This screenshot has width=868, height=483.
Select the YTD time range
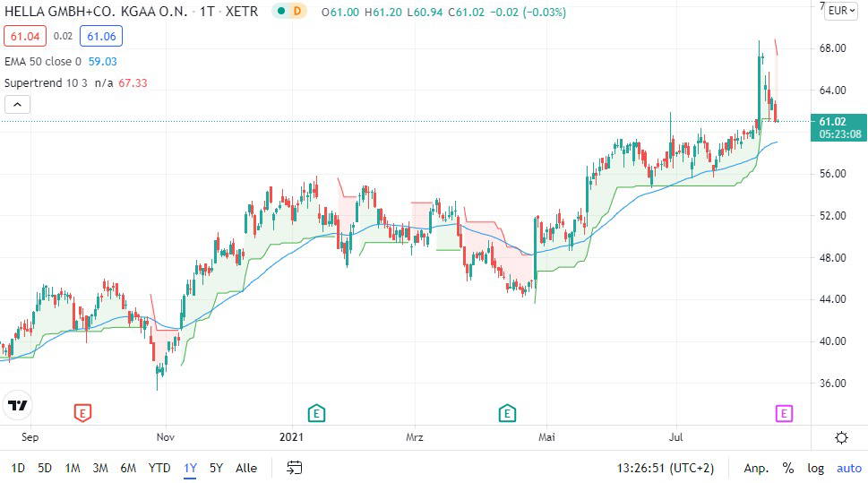[159, 468]
